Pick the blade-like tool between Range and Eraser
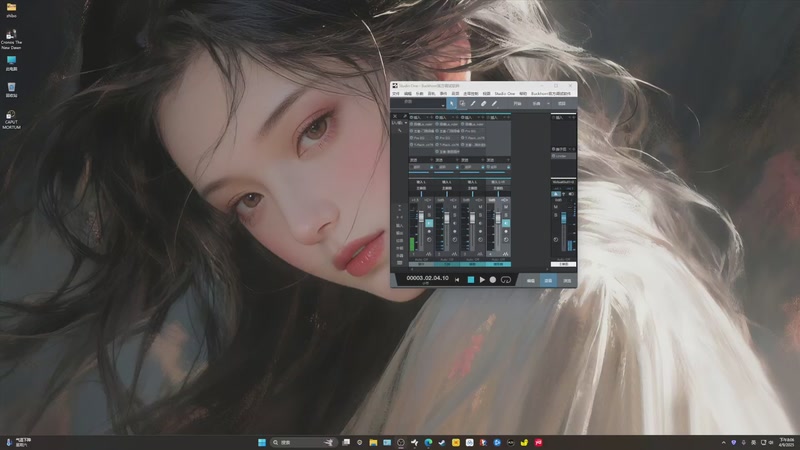 (x=473, y=104)
